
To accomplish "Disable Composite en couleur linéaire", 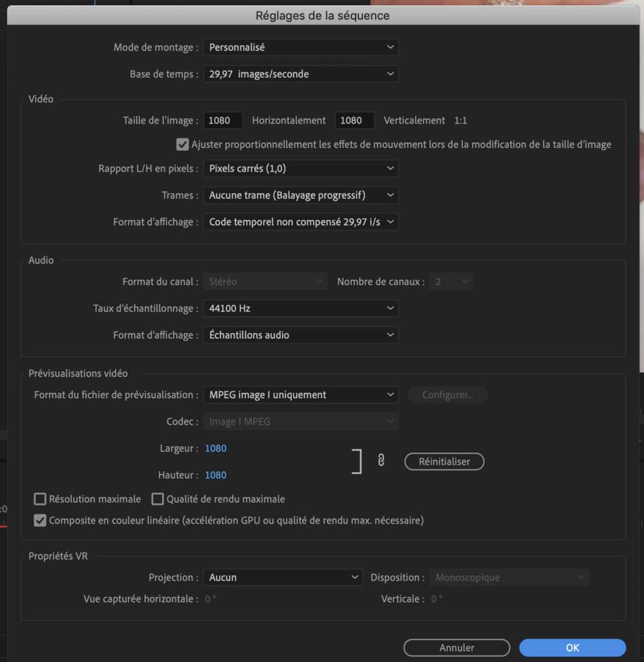I will [39, 520].
